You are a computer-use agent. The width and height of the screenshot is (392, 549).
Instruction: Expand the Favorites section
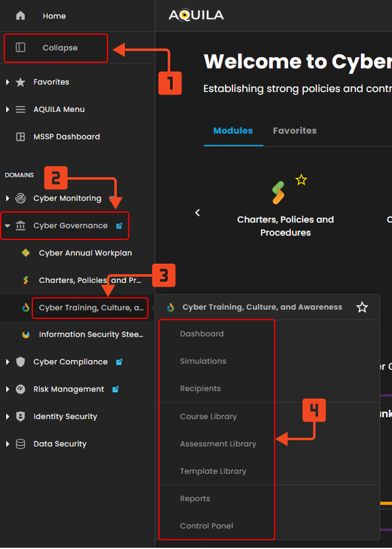(7, 82)
